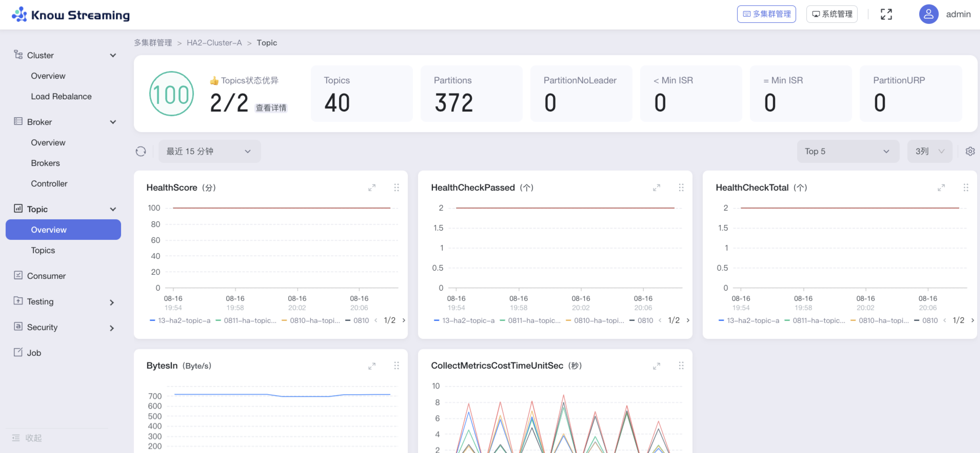This screenshot has width=980, height=453.
Task: Open the Top 5 dropdown
Action: click(x=848, y=151)
